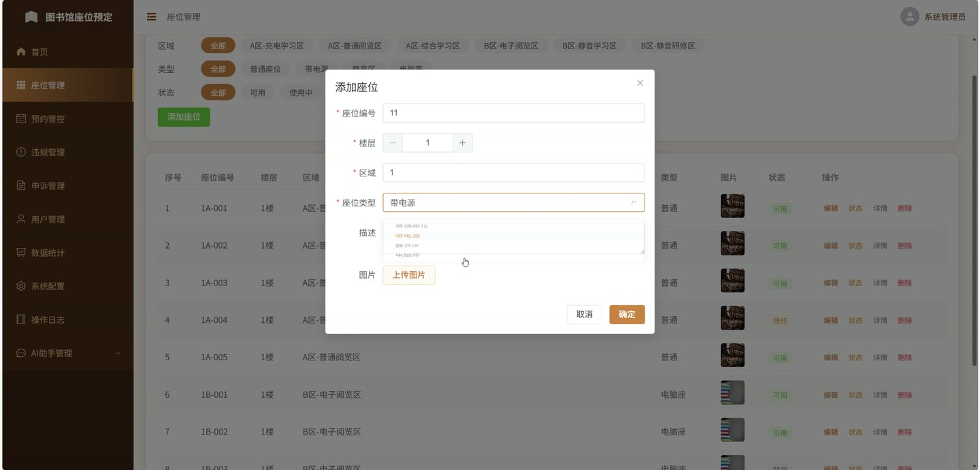Click the 座位类型 dropdown arrow

click(x=634, y=203)
